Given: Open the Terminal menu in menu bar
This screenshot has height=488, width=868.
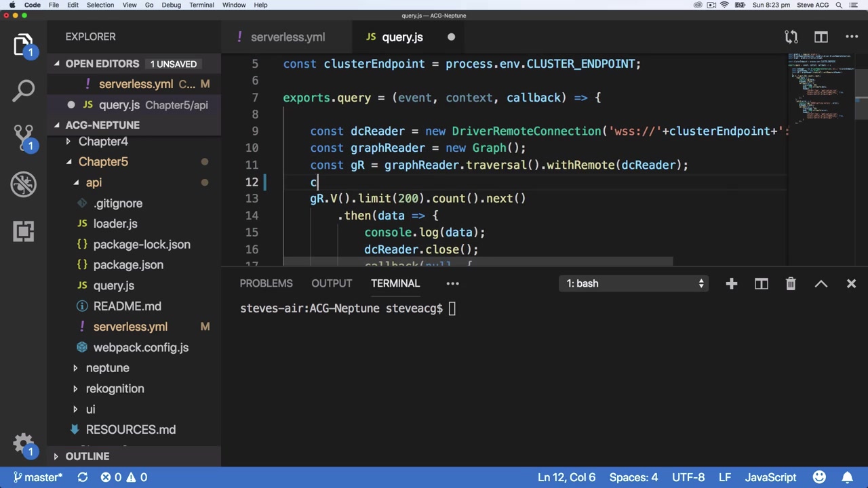Looking at the screenshot, I should [201, 5].
